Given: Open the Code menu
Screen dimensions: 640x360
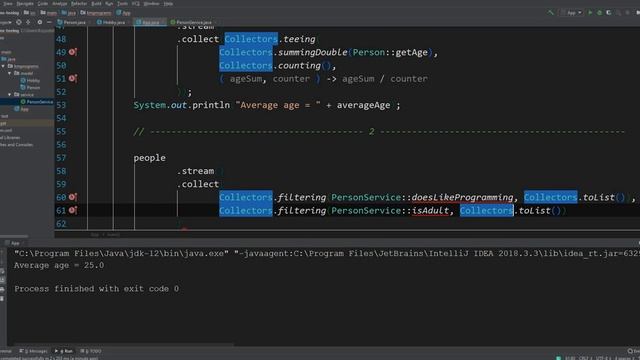Looking at the screenshot, I should 43,4.
